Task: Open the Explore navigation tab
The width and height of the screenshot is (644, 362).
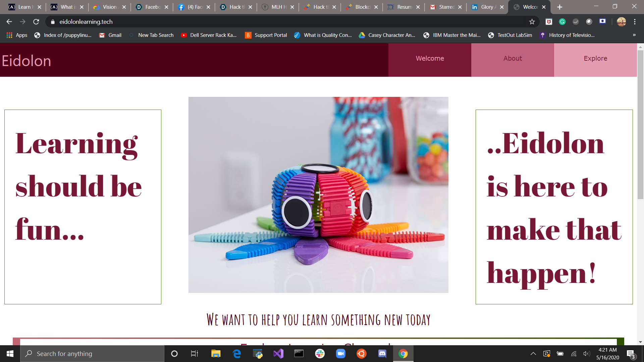Action: point(595,58)
